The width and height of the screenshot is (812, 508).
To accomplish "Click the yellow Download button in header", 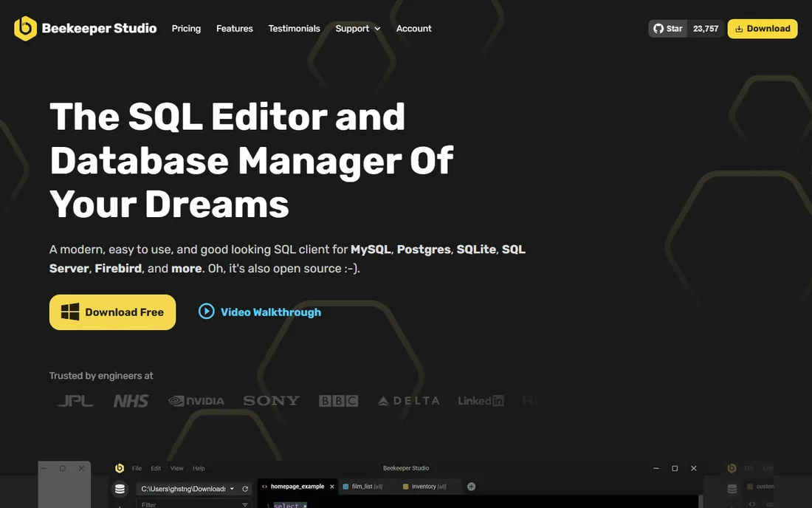I will pos(763,29).
